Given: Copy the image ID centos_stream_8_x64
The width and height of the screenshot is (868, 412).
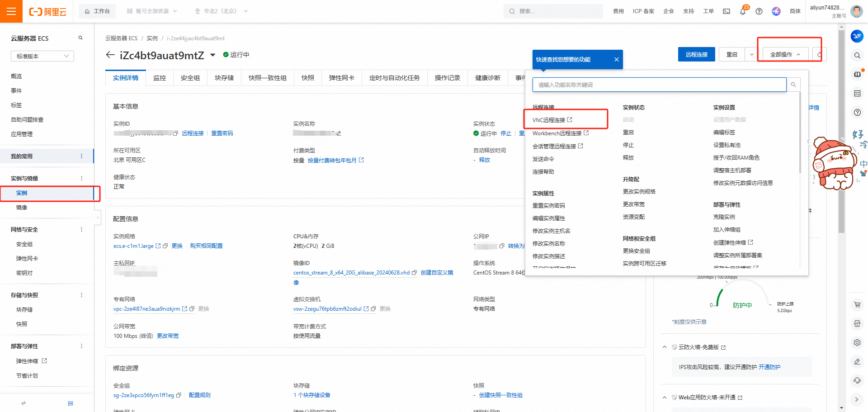Looking at the screenshot, I should point(414,273).
